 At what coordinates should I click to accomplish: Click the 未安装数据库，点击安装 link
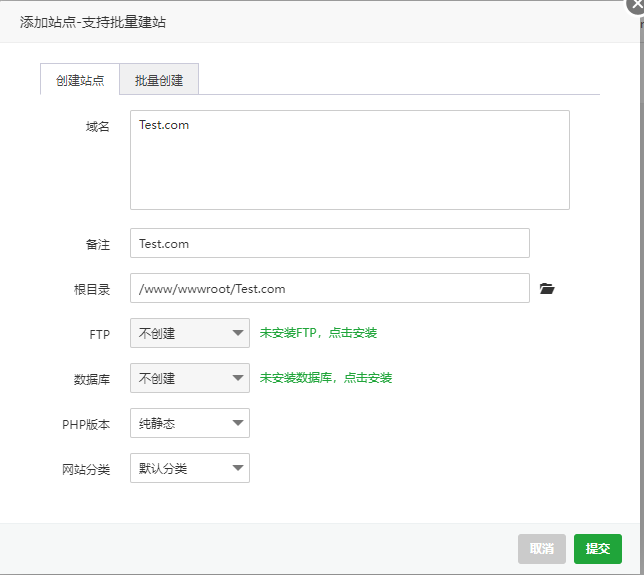[x=326, y=378]
